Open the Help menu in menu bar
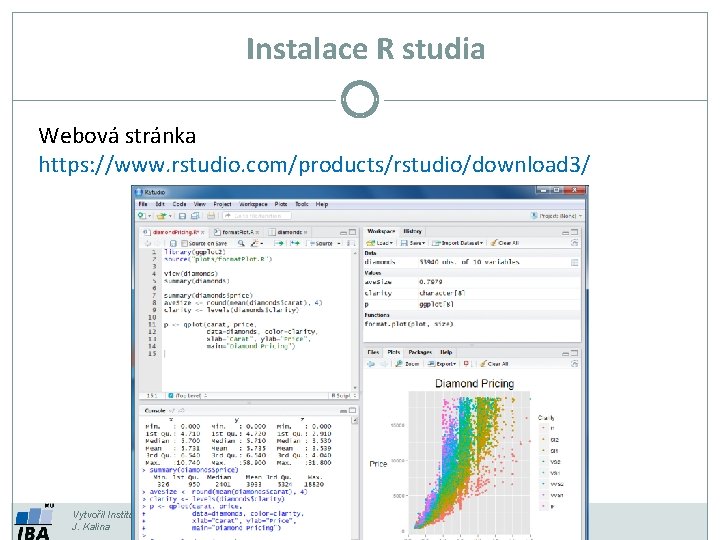Viewport: 720px width, 540px height. click(x=321, y=204)
